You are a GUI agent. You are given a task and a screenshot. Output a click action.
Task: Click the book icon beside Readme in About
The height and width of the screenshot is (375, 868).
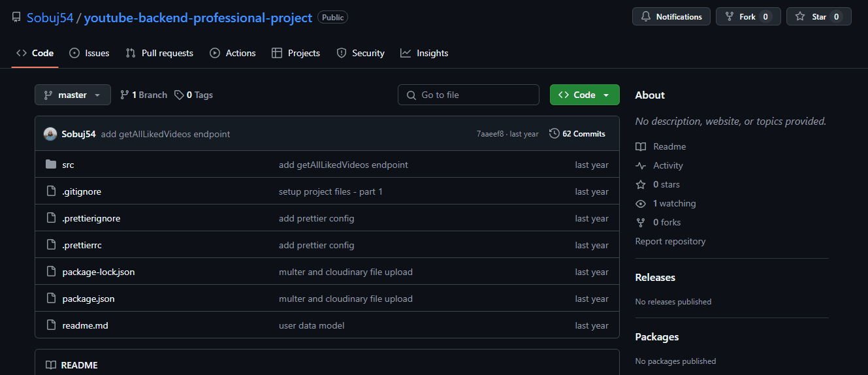point(641,146)
